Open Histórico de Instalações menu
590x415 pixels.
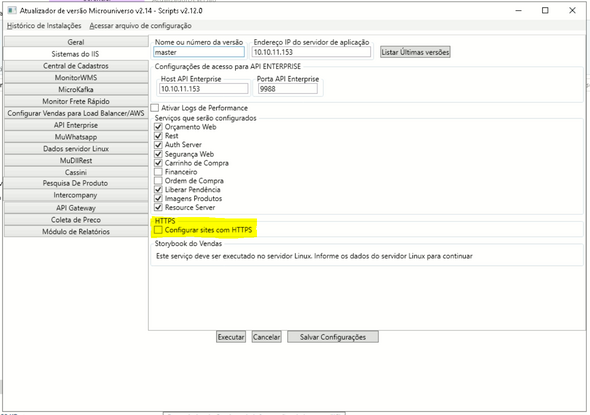tap(44, 26)
